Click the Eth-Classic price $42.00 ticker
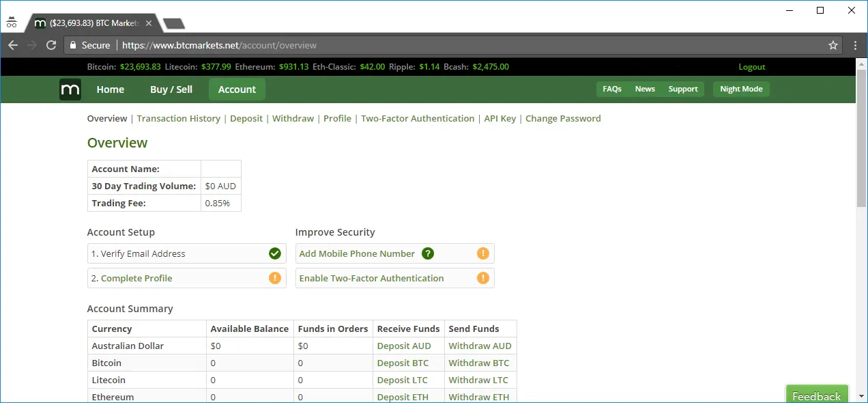 (x=373, y=67)
